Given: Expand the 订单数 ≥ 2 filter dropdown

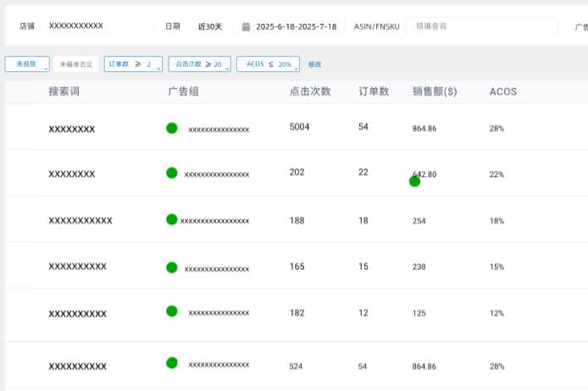Looking at the screenshot, I should point(132,64).
